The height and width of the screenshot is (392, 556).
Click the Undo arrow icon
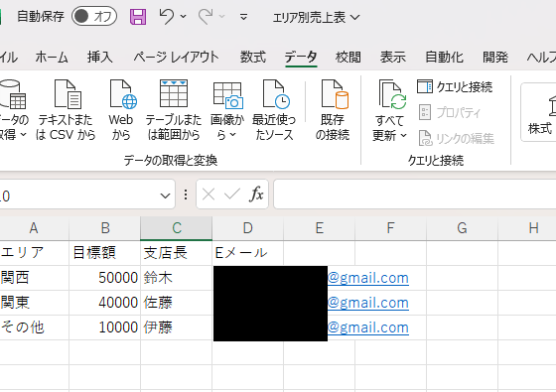[167, 16]
